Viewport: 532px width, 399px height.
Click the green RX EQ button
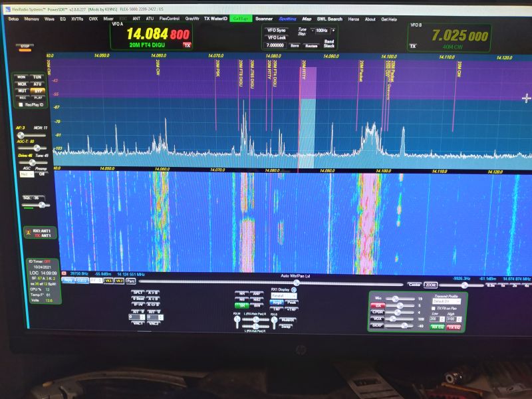pyautogui.click(x=438, y=327)
